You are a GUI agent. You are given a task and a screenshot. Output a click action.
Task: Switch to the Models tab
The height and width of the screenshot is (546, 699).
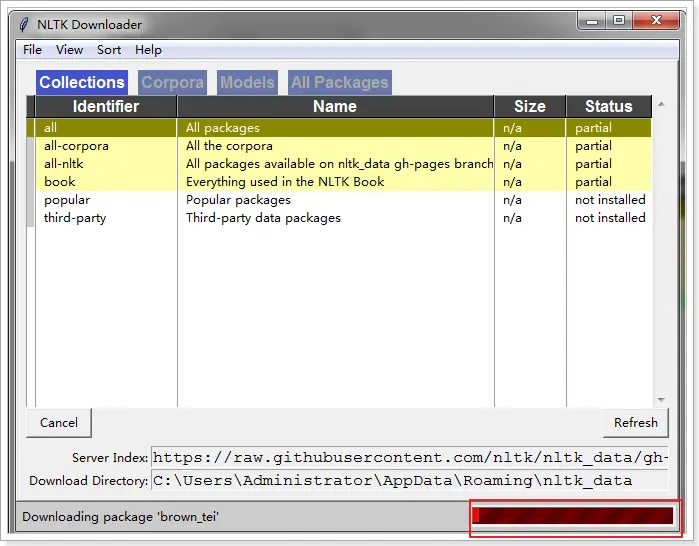pyautogui.click(x=247, y=82)
